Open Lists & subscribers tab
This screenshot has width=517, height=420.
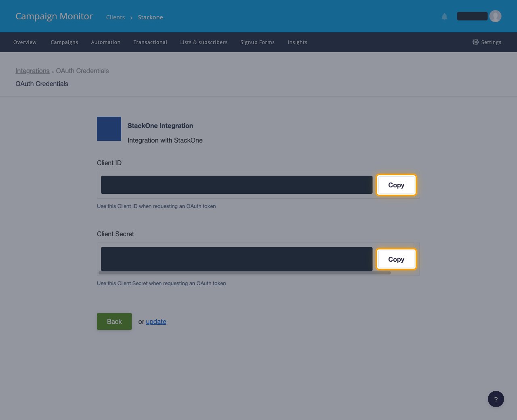tap(204, 42)
